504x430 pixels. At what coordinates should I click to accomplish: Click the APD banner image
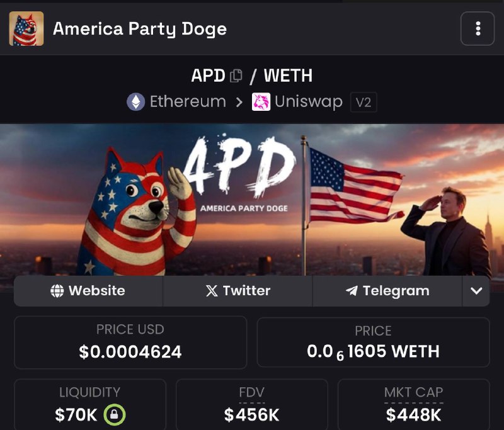(252, 200)
